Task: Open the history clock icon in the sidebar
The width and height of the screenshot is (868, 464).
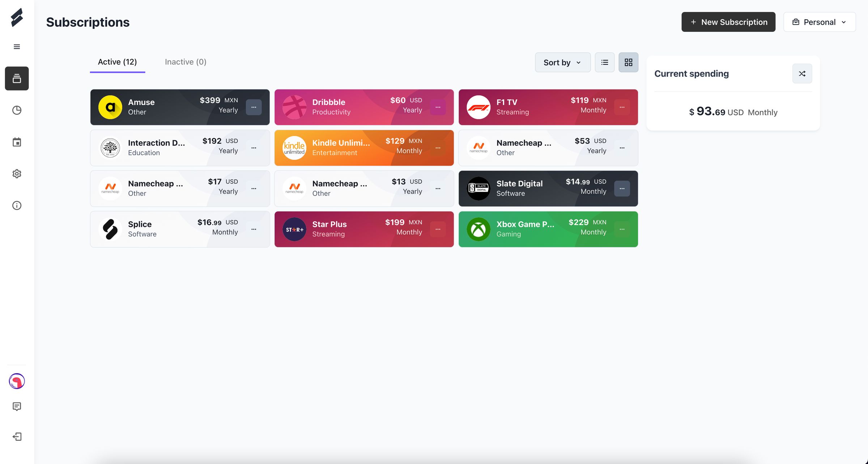Action: [x=17, y=110]
